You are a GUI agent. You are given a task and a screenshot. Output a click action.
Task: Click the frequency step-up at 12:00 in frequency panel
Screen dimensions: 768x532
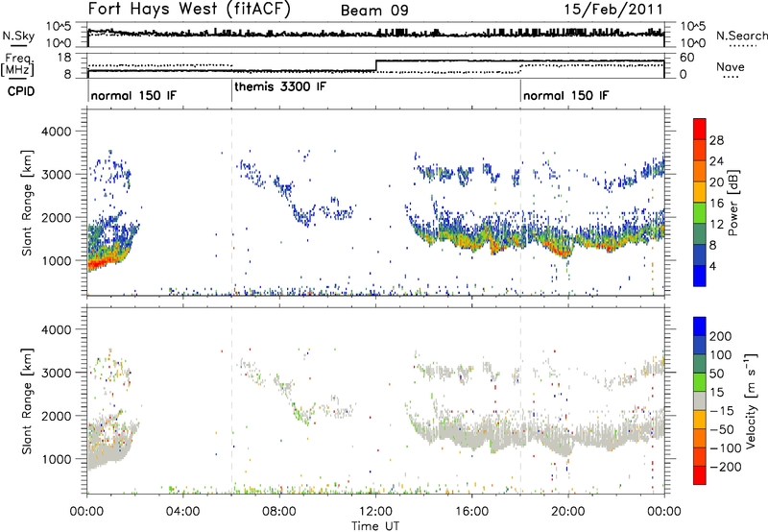coord(375,65)
